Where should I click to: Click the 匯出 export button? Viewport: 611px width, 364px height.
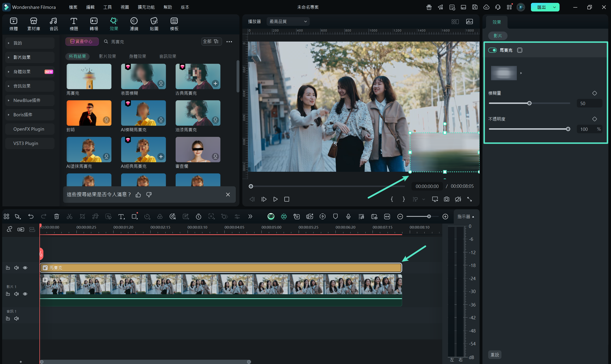point(541,7)
